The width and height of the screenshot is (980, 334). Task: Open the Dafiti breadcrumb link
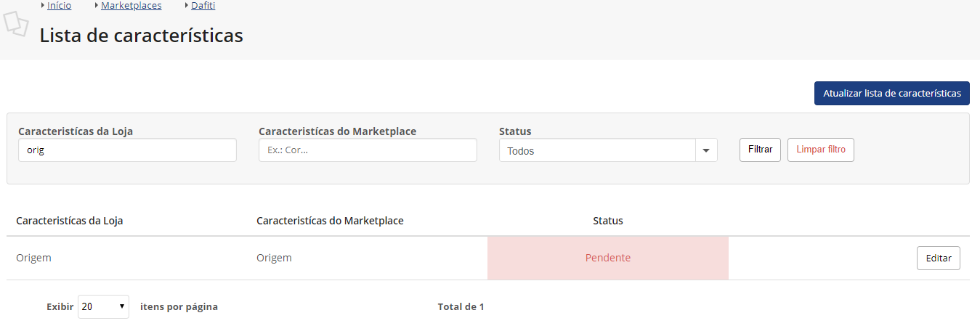(x=203, y=6)
